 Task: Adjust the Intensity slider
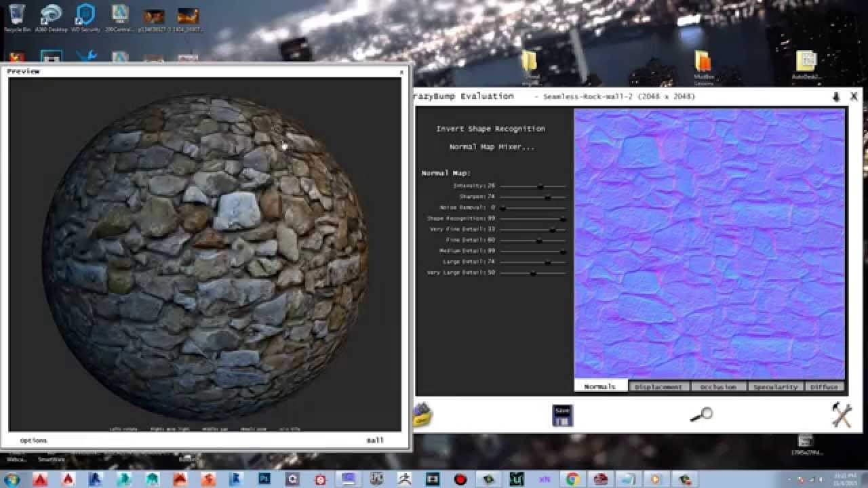[532, 186]
